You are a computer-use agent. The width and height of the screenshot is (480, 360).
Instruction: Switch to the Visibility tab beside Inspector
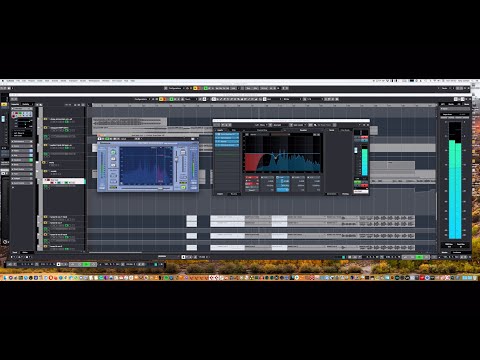(x=26, y=104)
